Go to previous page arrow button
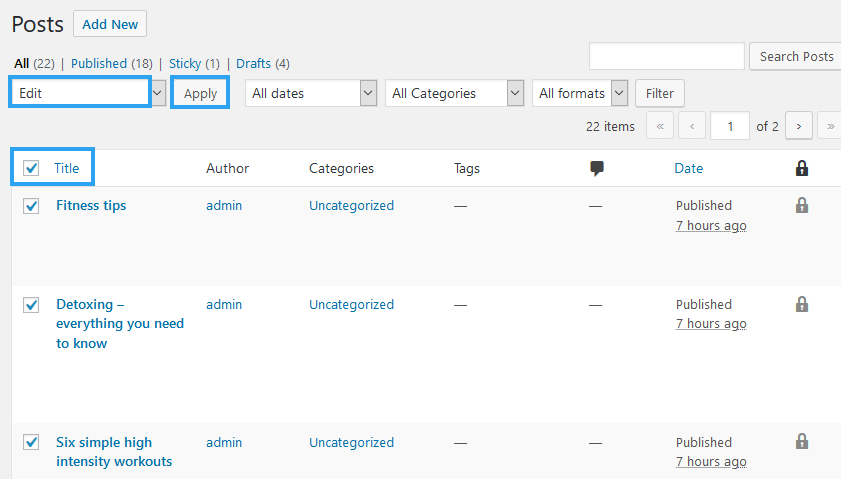The image size is (841, 479). (x=692, y=126)
